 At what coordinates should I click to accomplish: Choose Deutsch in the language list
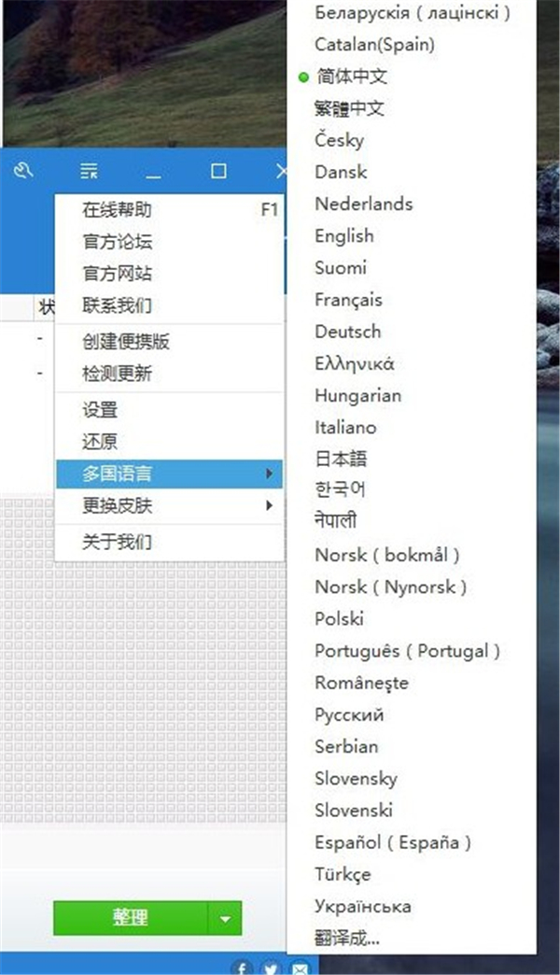click(x=347, y=332)
